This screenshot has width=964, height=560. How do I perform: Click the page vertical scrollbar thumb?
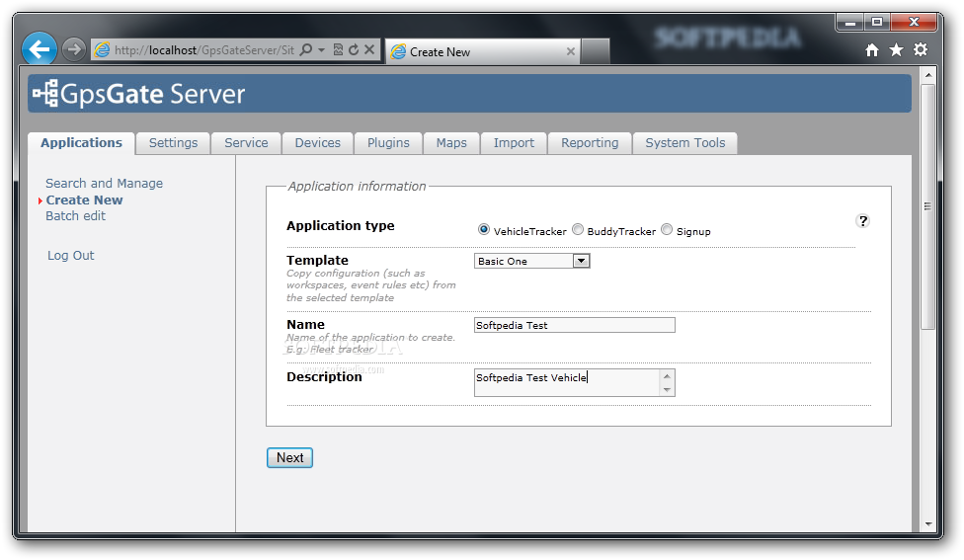coord(928,207)
